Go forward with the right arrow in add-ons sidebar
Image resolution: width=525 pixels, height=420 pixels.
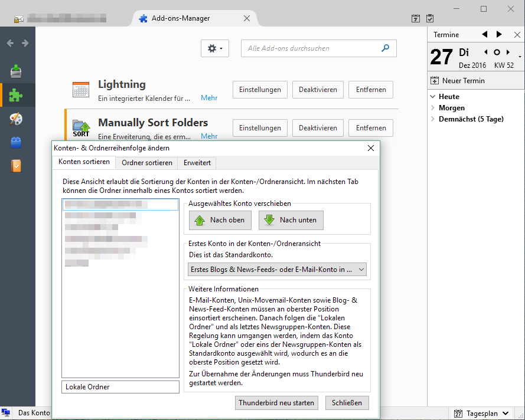(25, 43)
